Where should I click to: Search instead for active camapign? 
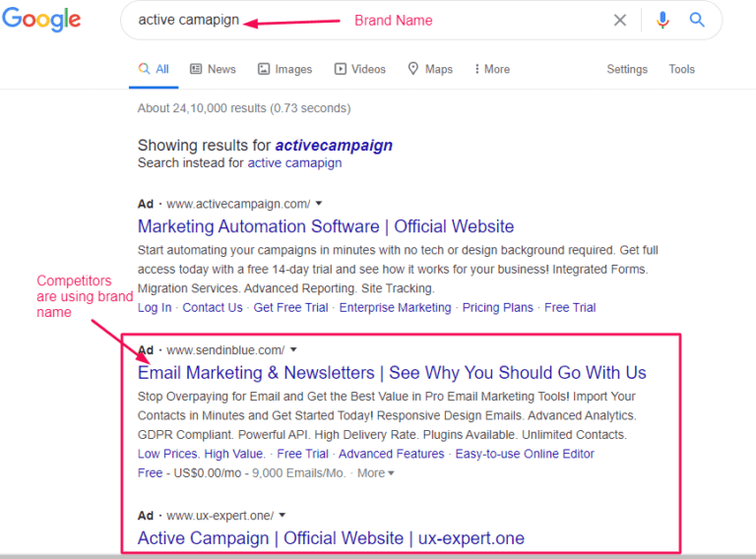coord(294,163)
